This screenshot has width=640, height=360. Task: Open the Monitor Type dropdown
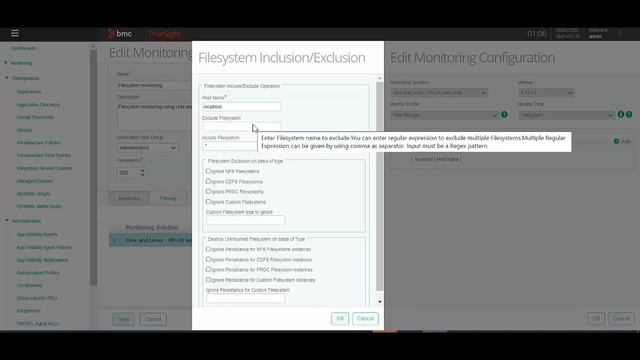tap(567, 115)
